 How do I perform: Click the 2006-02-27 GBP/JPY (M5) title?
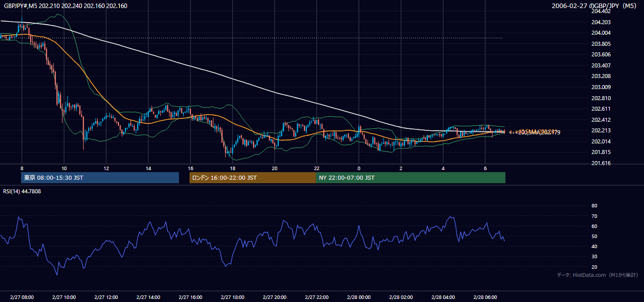coord(595,6)
